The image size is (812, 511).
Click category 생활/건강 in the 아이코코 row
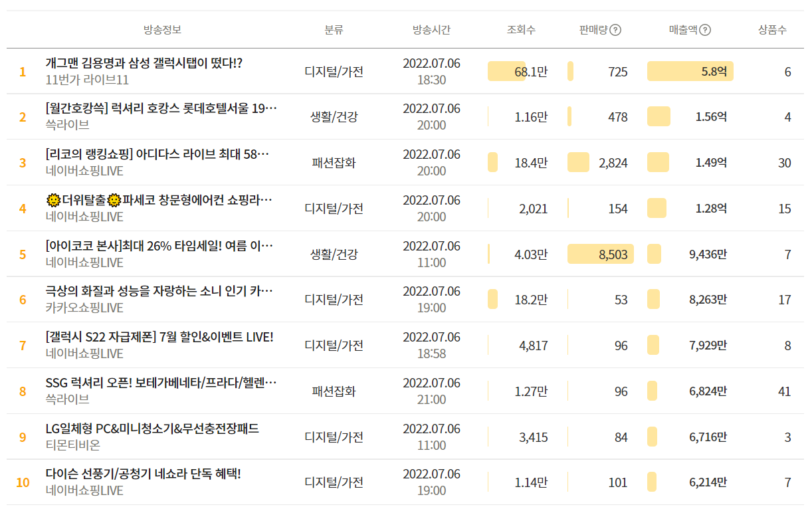(334, 255)
